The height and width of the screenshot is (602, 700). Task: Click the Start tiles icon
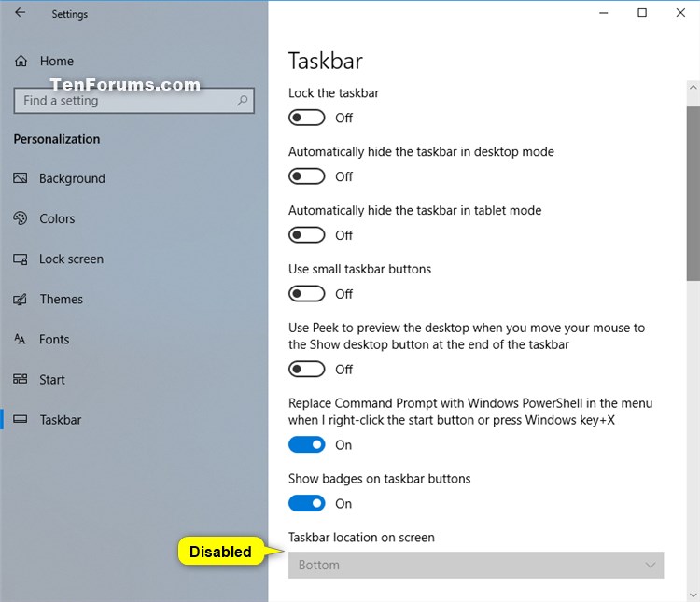click(x=21, y=379)
